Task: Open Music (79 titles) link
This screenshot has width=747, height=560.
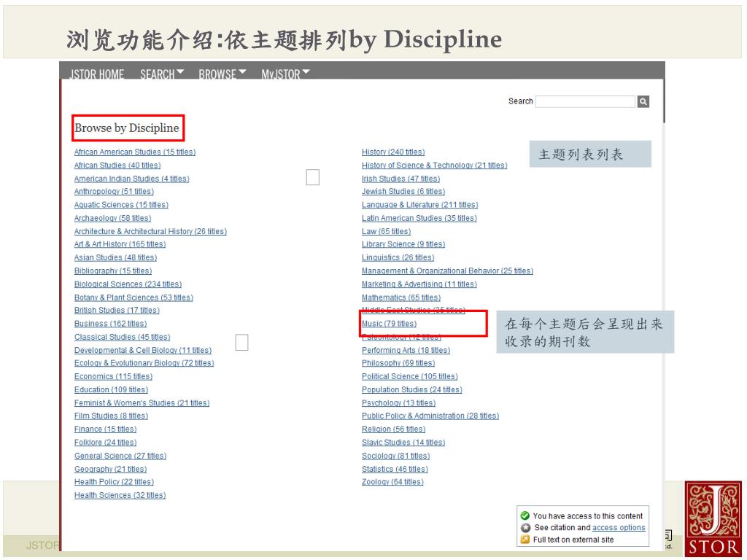Action: pyautogui.click(x=389, y=324)
